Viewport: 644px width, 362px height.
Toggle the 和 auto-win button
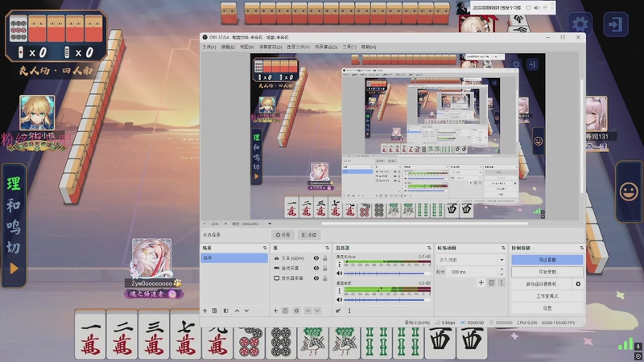point(14,205)
